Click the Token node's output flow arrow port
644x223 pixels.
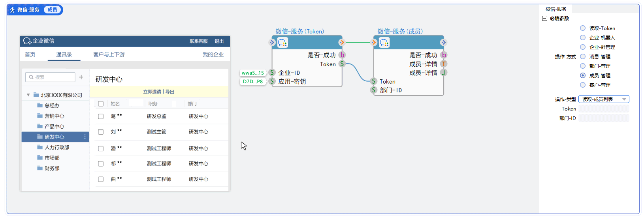pyautogui.click(x=342, y=43)
